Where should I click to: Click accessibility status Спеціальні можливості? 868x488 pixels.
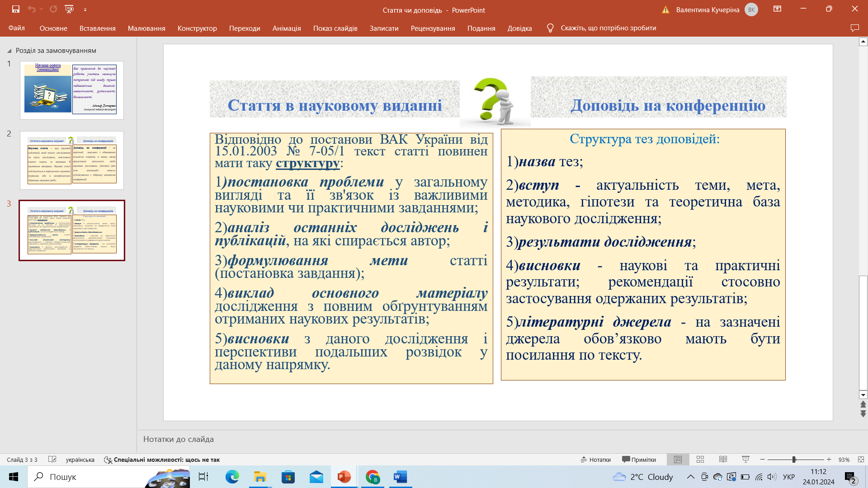pyautogui.click(x=162, y=460)
